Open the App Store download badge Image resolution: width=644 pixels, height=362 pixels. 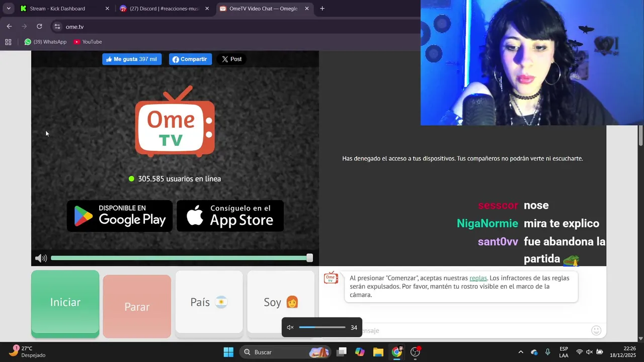(230, 216)
